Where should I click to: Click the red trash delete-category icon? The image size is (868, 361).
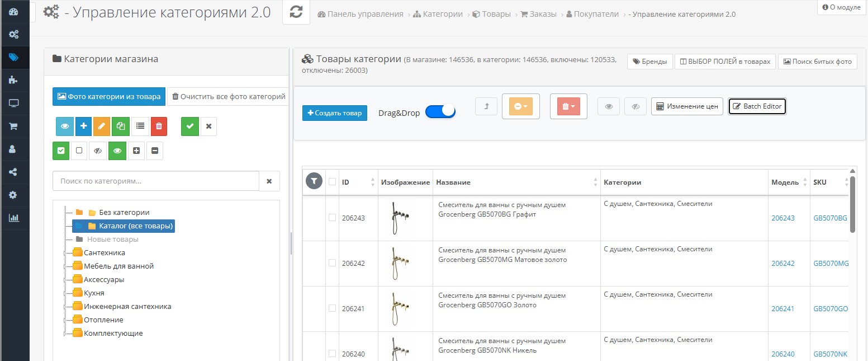pos(159,126)
